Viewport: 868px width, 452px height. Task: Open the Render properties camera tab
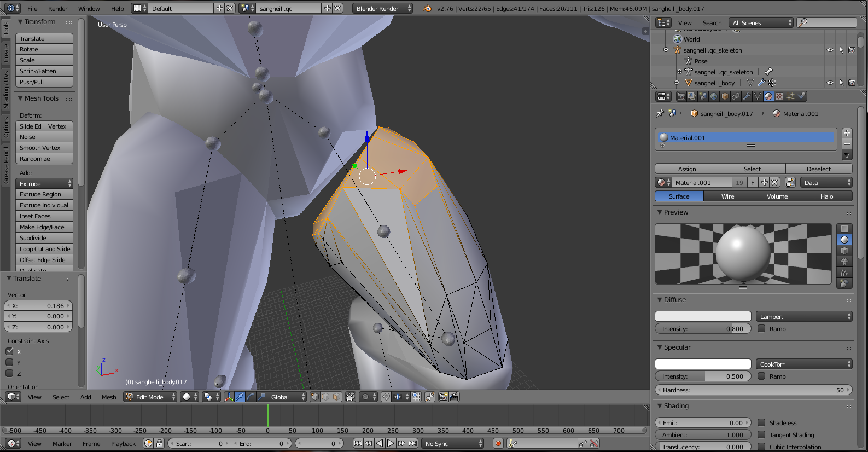click(x=681, y=96)
